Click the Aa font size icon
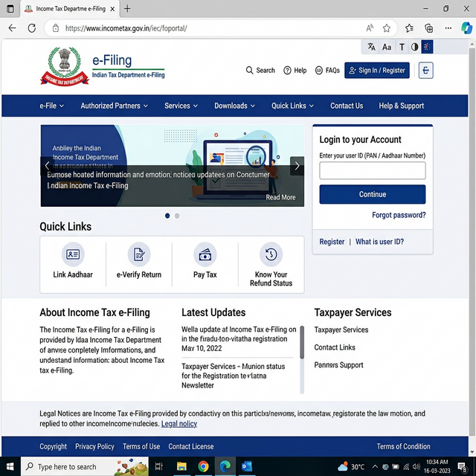The height and width of the screenshot is (476, 476). click(387, 47)
